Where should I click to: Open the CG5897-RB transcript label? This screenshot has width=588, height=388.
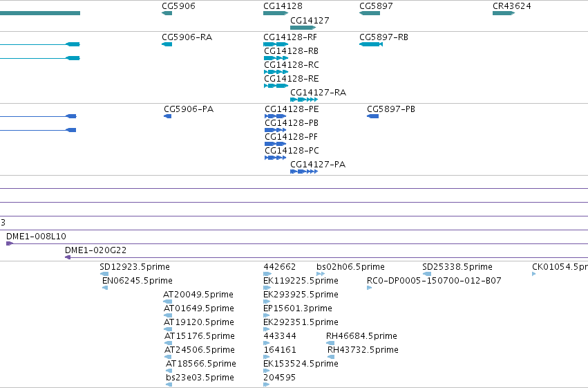click(x=383, y=37)
